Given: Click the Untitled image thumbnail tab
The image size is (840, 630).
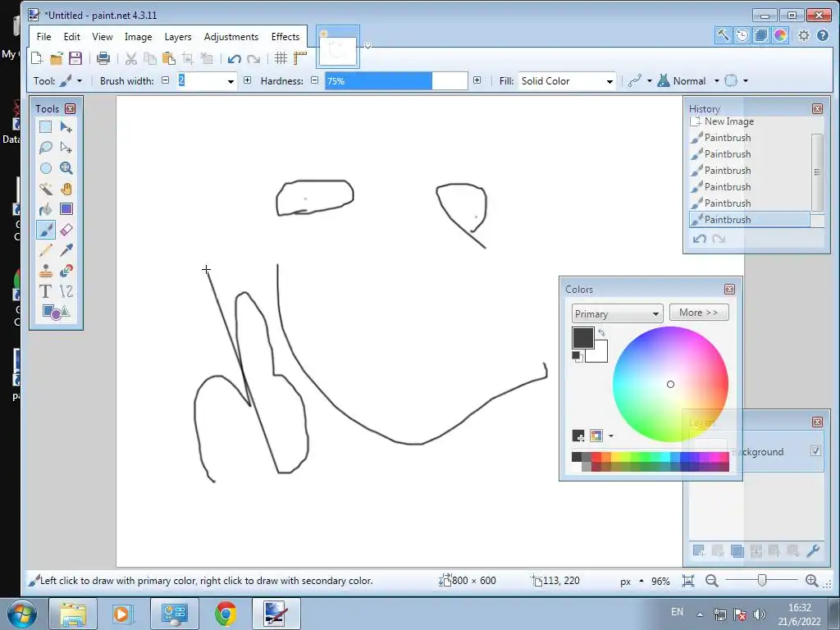Looking at the screenshot, I should coord(338,49).
